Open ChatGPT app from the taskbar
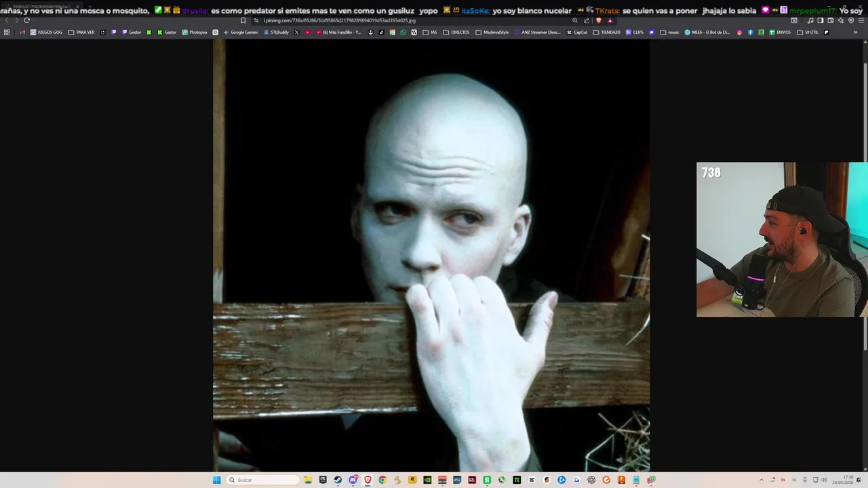The height and width of the screenshot is (488, 868). 591,480
